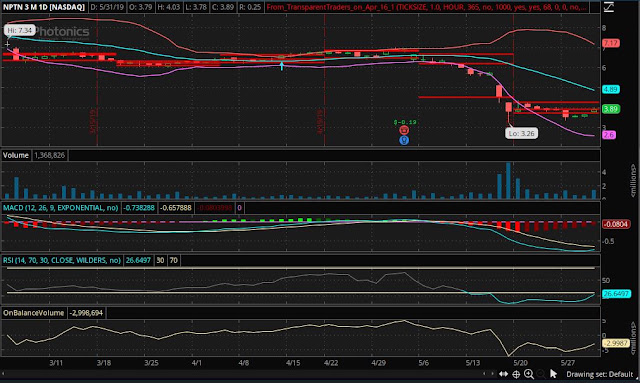Click the horizontal expand arrows icon

pyautogui.click(x=503, y=374)
